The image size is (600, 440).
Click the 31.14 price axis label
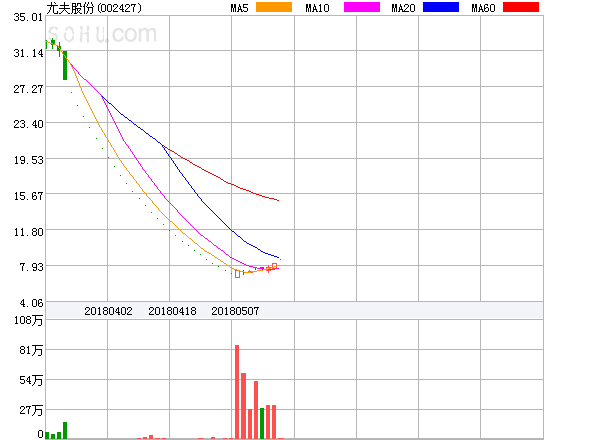pos(28,53)
